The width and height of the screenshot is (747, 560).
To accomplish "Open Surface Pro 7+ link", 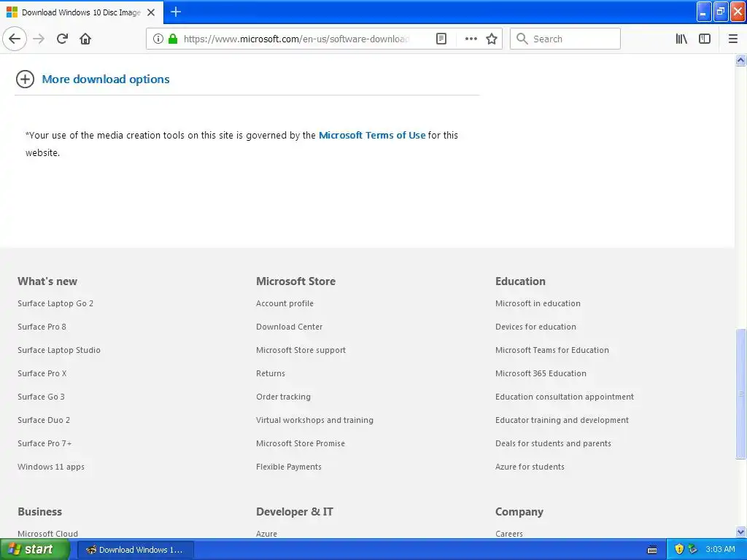I will pos(44,443).
